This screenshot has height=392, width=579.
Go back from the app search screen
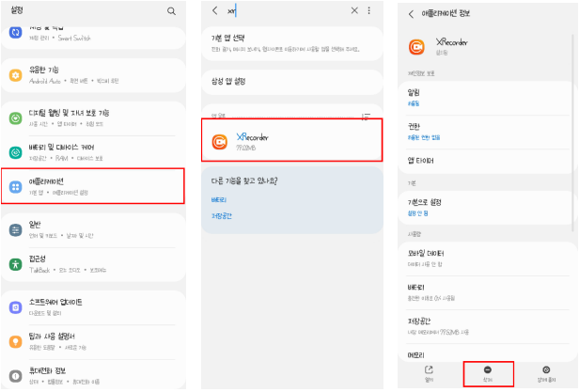point(214,10)
